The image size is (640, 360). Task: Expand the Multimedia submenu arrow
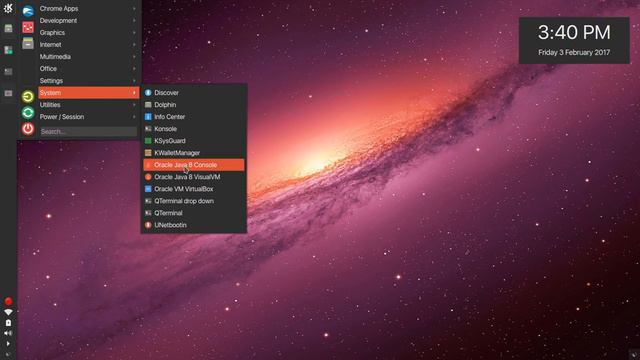coord(134,57)
